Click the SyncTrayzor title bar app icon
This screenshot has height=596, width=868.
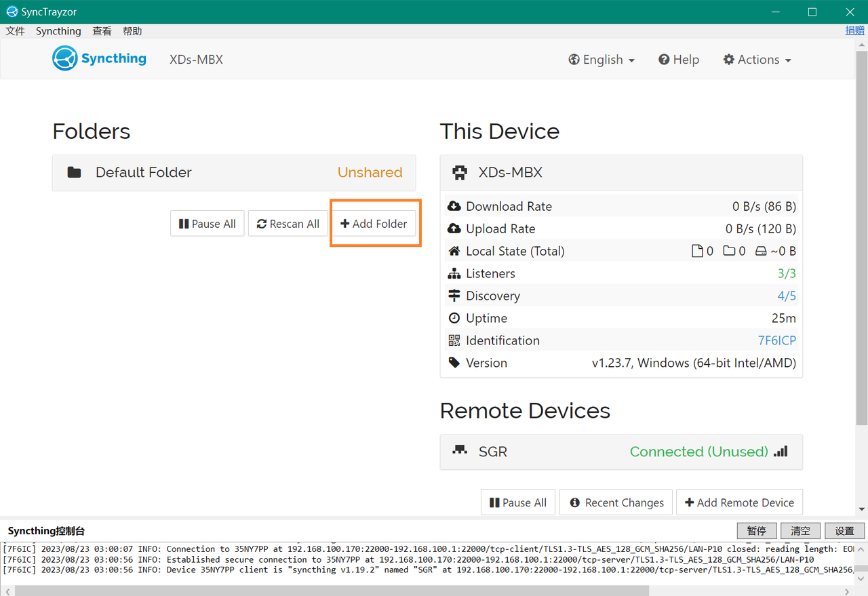(x=12, y=12)
